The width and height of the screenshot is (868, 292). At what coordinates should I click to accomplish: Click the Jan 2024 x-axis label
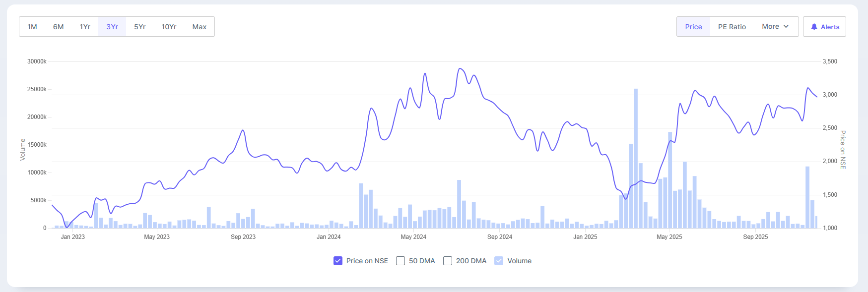coord(329,237)
